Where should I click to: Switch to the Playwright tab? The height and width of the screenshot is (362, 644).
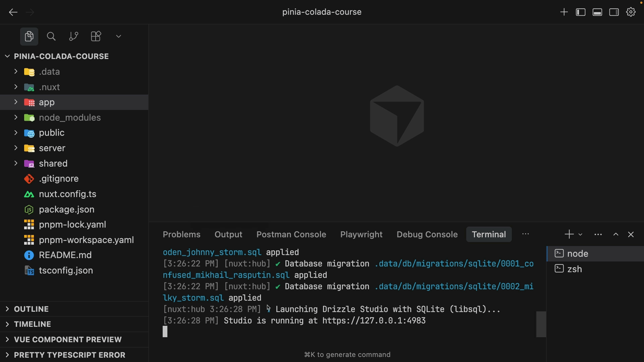point(361,234)
